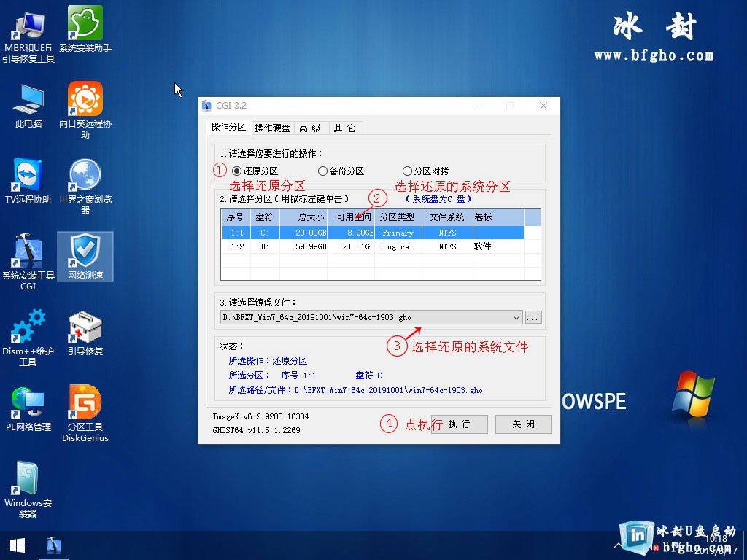This screenshot has height=560, width=747.
Task: Launch 世界之窗浏览器 shortcut
Action: click(x=85, y=186)
